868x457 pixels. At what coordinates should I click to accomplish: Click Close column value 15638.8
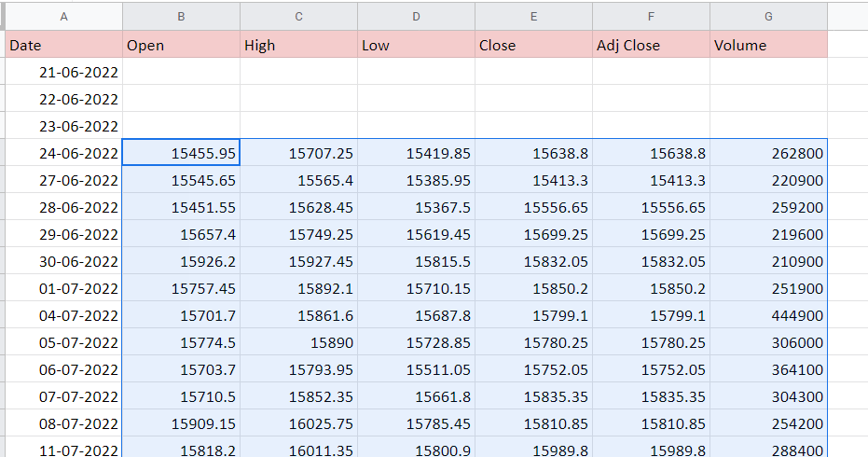[x=533, y=153]
